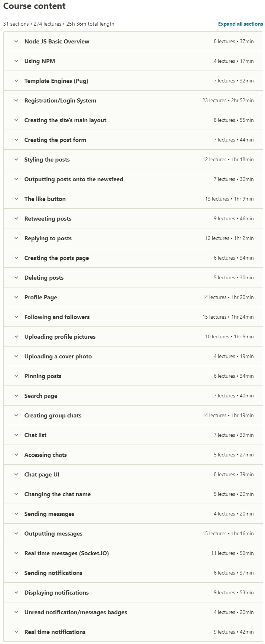Expand the Node JS Basic Overview section
Image resolution: width=265 pixels, height=644 pixels.
[57, 41]
